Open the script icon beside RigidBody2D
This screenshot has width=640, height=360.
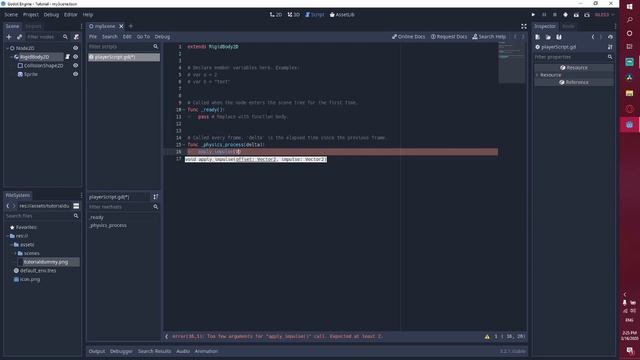[x=68, y=57]
